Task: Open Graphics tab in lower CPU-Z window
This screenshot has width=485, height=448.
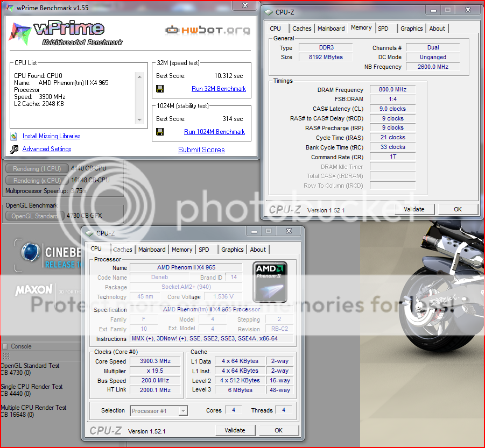Action: (x=233, y=250)
